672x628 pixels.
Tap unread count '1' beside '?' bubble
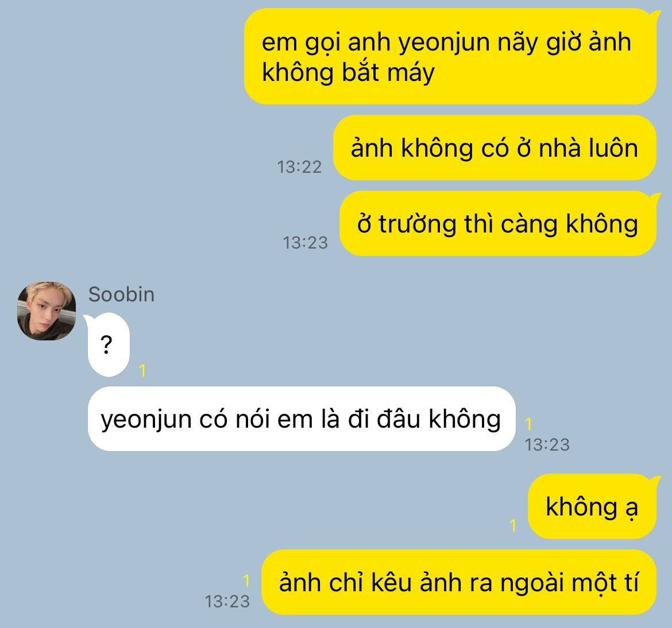click(142, 371)
